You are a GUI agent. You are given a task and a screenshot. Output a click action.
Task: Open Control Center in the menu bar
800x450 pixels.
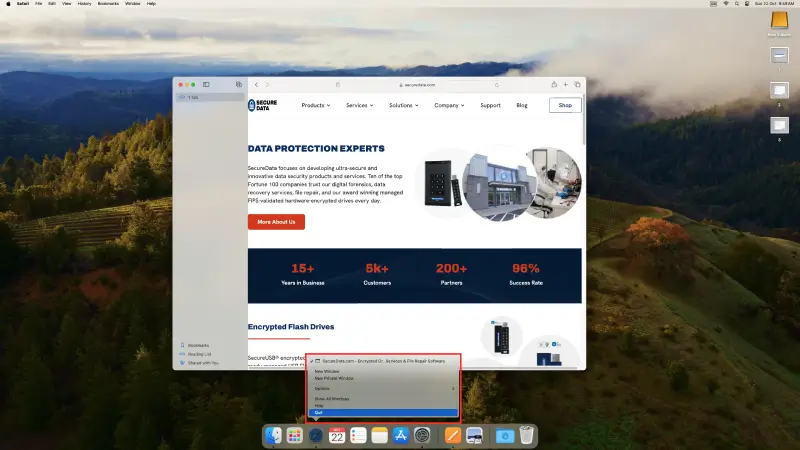[x=747, y=4]
